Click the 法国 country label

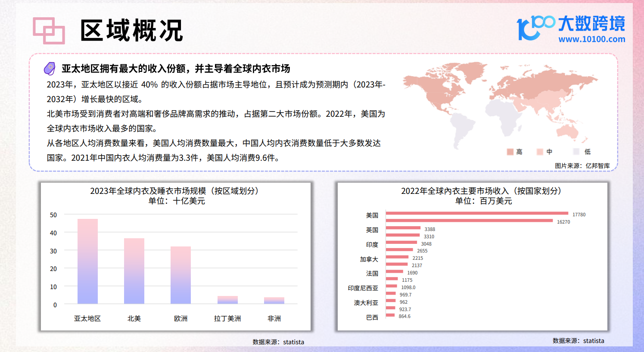tap(372, 274)
